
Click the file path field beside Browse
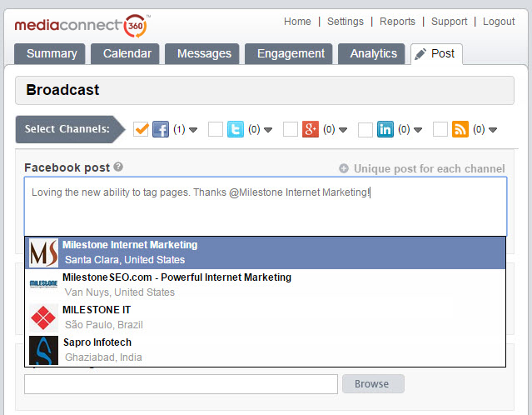coord(181,384)
